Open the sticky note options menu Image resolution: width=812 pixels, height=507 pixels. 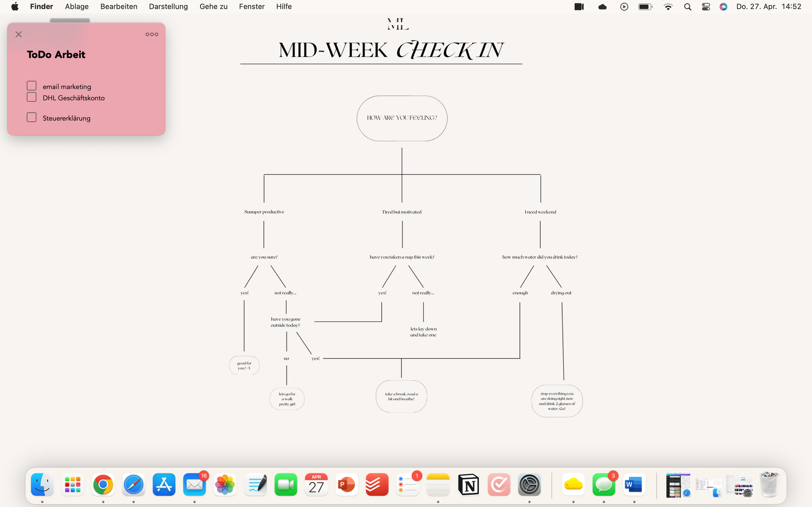pos(151,34)
